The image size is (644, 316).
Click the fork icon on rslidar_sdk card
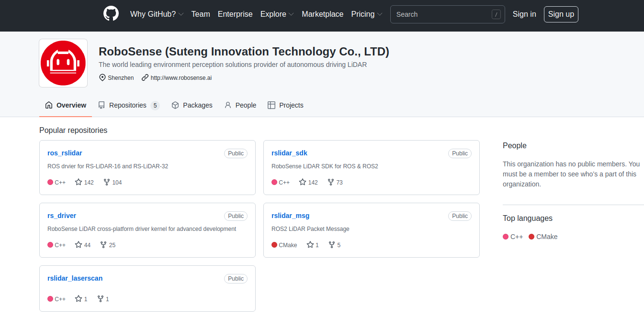[331, 182]
